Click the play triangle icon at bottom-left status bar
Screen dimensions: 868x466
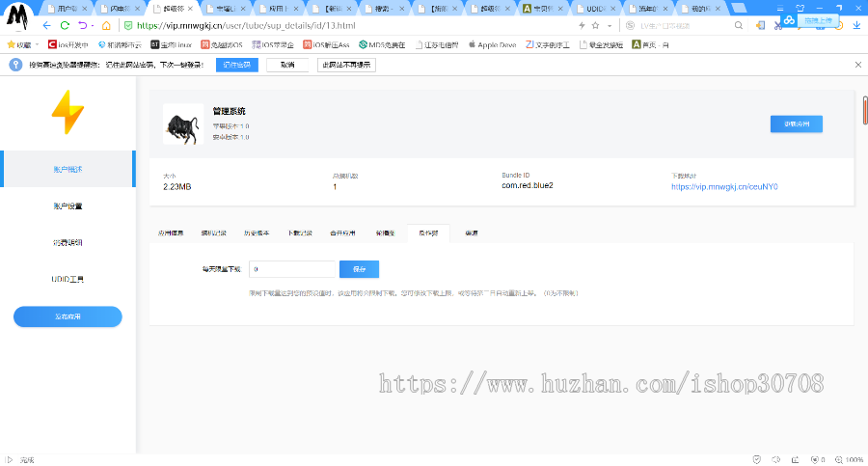click(x=10, y=459)
